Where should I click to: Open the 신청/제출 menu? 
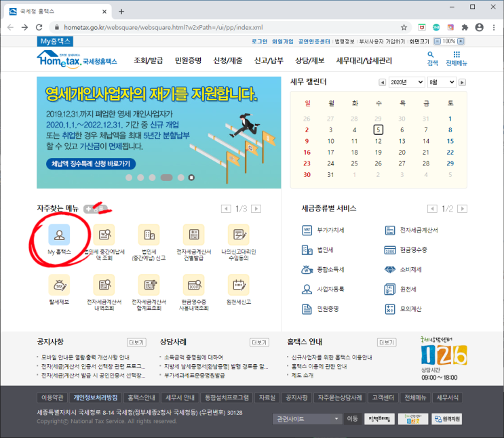(228, 60)
